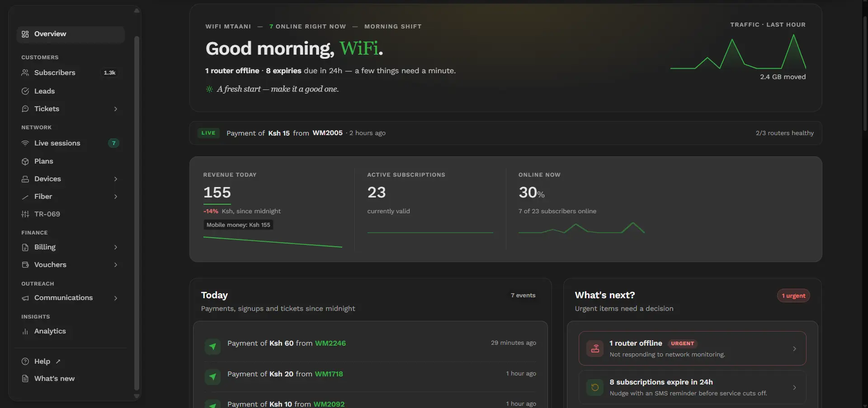868x408 pixels.
Task: Click the 1.3k Subscribers count badge
Action: tap(109, 73)
